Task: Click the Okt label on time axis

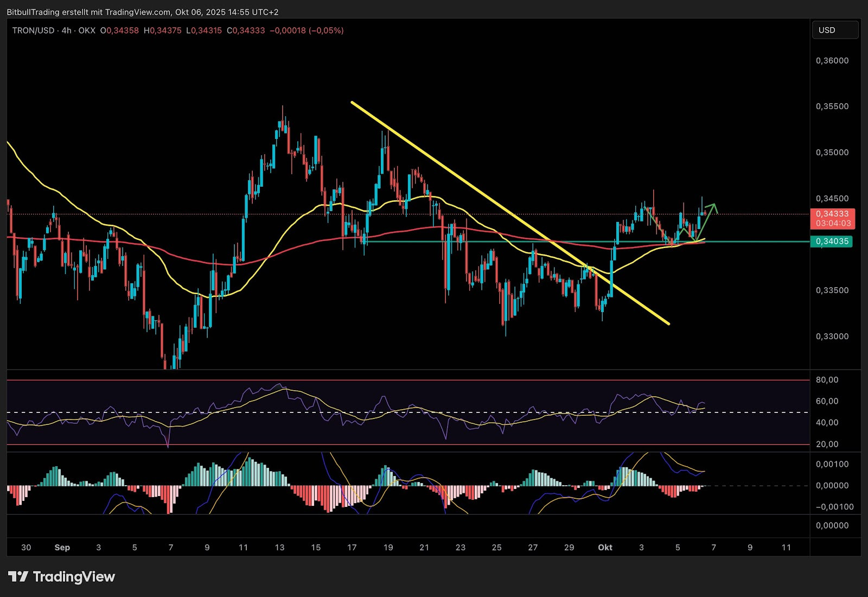Action: 605,548
